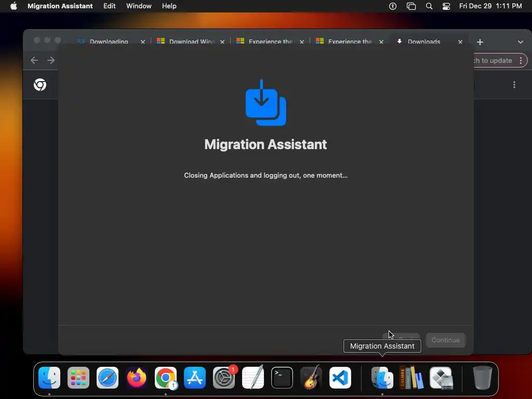Open Boot Camp Assistant in Dock
Screen dimensions: 532x399
point(441,378)
